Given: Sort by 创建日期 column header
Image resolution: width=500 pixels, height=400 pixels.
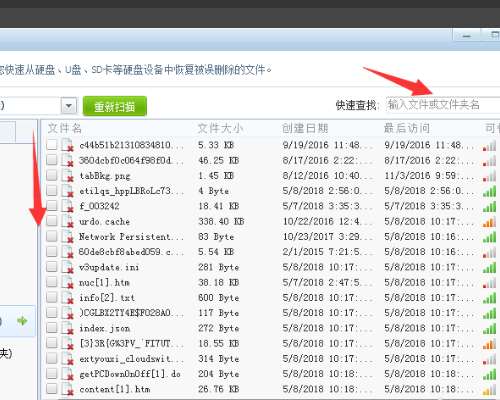Looking at the screenshot, I should tap(305, 128).
